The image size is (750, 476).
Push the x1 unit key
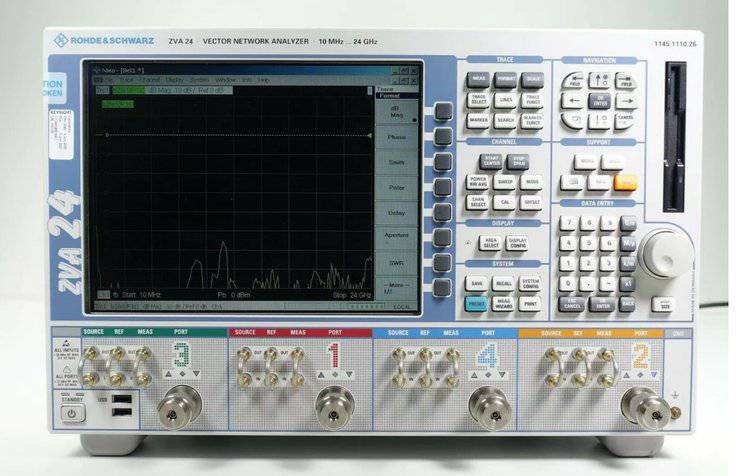628,283
